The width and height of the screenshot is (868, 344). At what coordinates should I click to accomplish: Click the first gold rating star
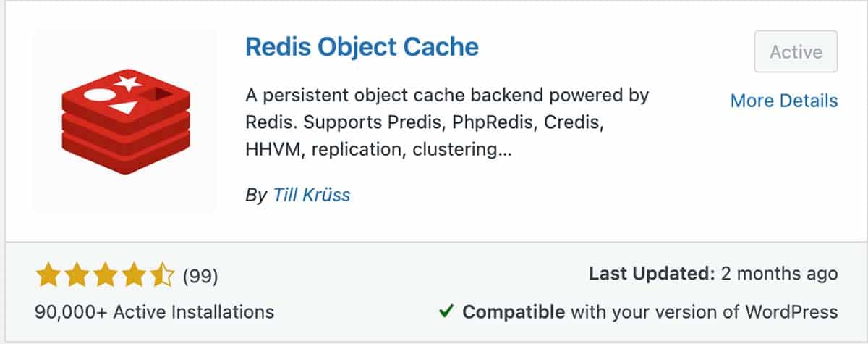[47, 275]
